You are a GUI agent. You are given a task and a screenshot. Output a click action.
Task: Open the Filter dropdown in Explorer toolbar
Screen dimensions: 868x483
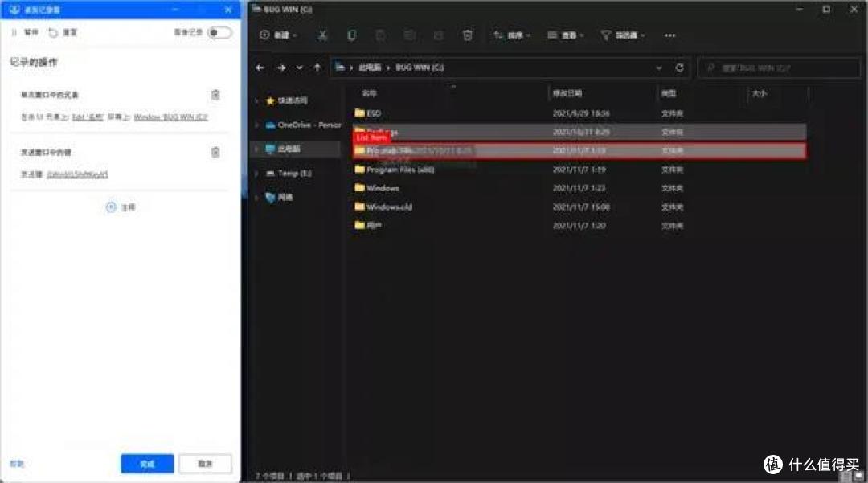tap(623, 35)
